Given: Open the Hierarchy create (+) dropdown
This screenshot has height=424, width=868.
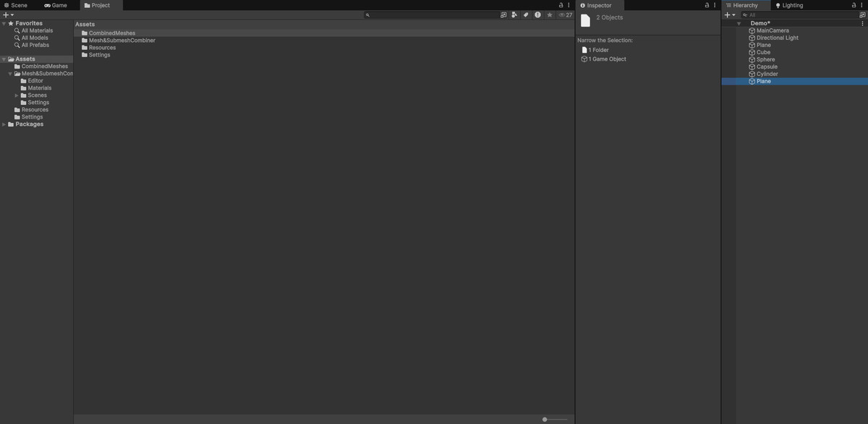Looking at the screenshot, I should [729, 14].
